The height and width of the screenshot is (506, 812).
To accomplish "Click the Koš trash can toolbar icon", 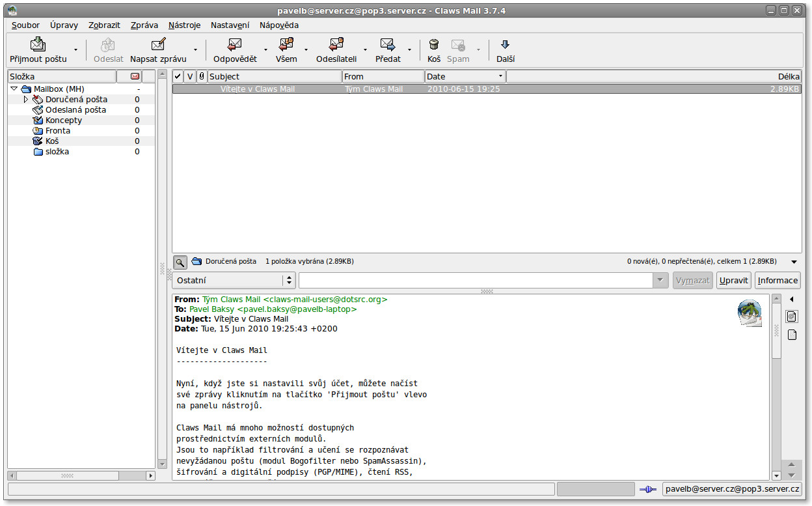I will pyautogui.click(x=434, y=45).
